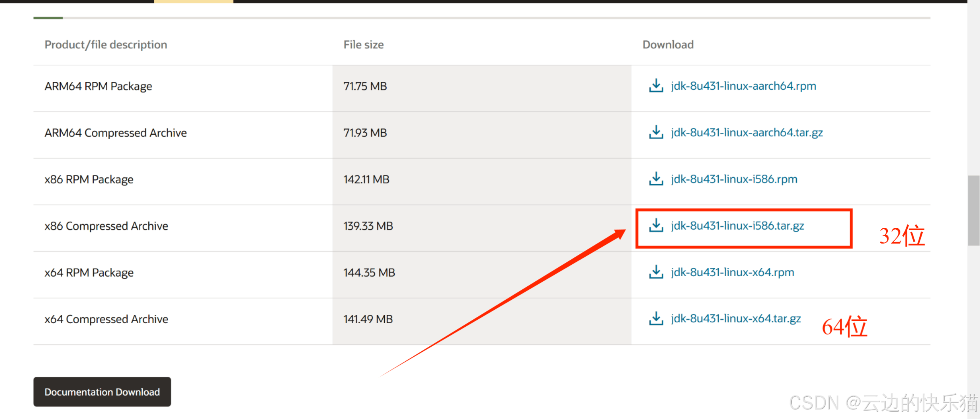
Task: Select the x64 Compressed Archive description
Action: point(106,319)
